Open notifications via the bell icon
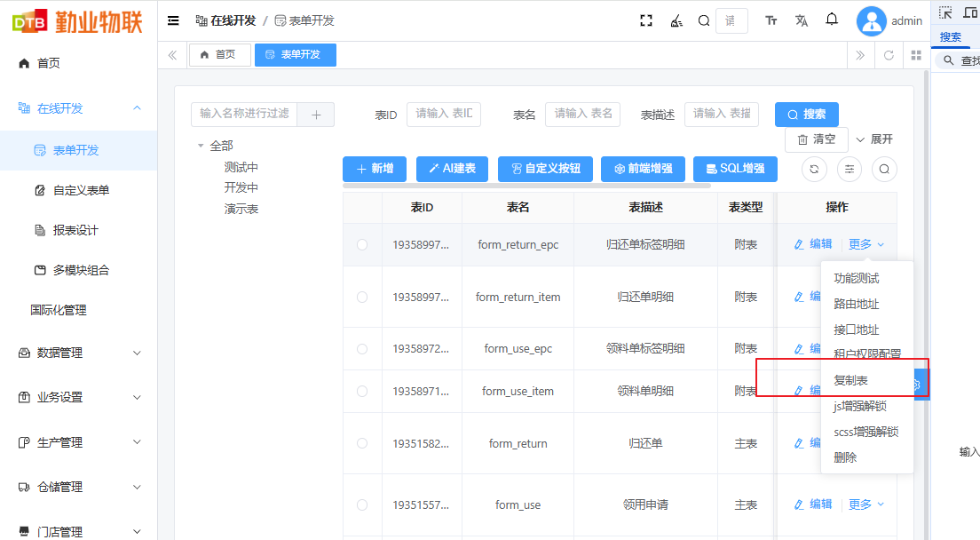Viewport: 980px width, 540px height. (x=831, y=20)
